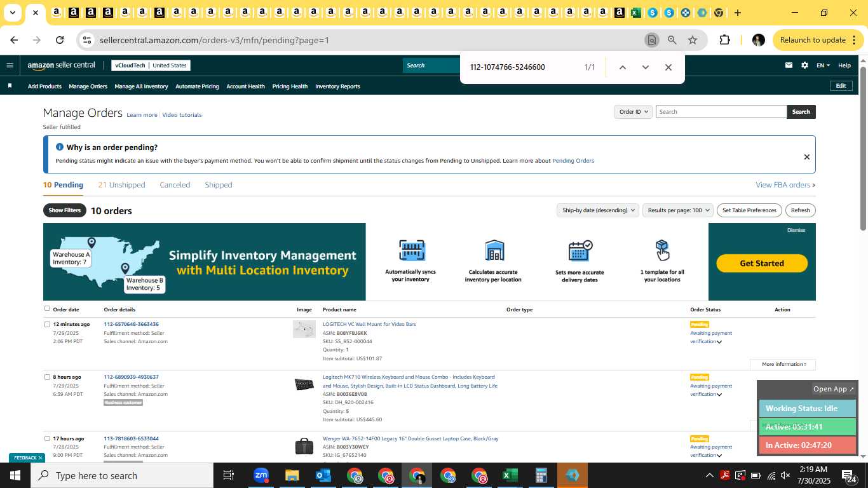
Task: Open Ship-by date sort dropdown
Action: (597, 210)
